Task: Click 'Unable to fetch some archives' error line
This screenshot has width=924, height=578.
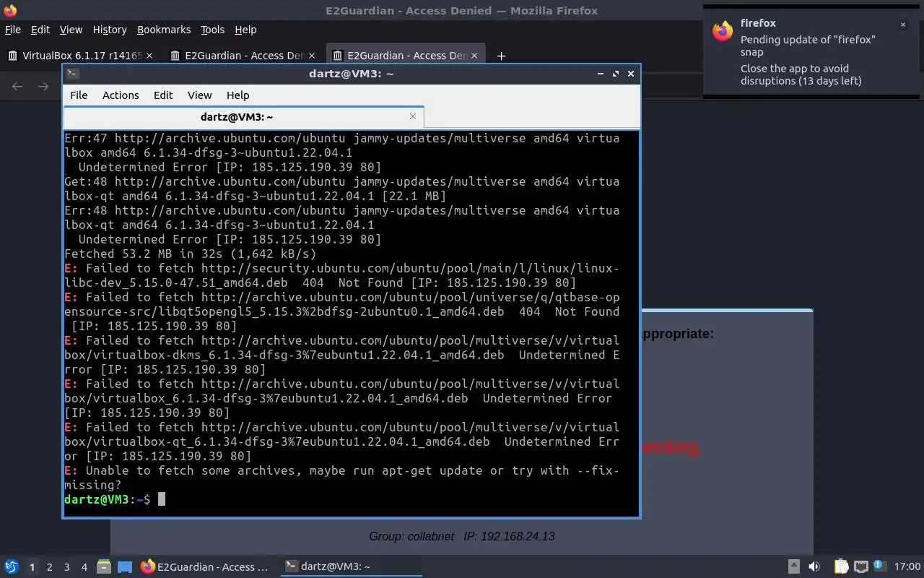Action: pyautogui.click(x=341, y=478)
